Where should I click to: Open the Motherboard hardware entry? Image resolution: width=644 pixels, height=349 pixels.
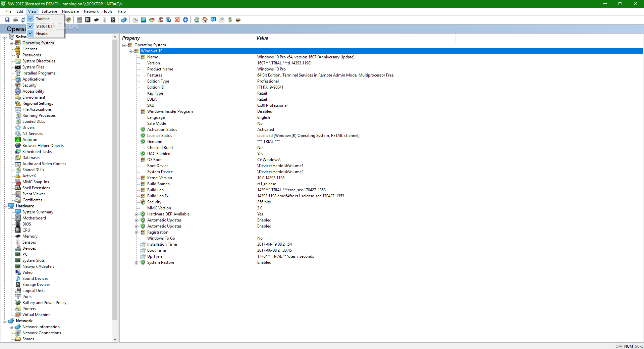pos(34,218)
